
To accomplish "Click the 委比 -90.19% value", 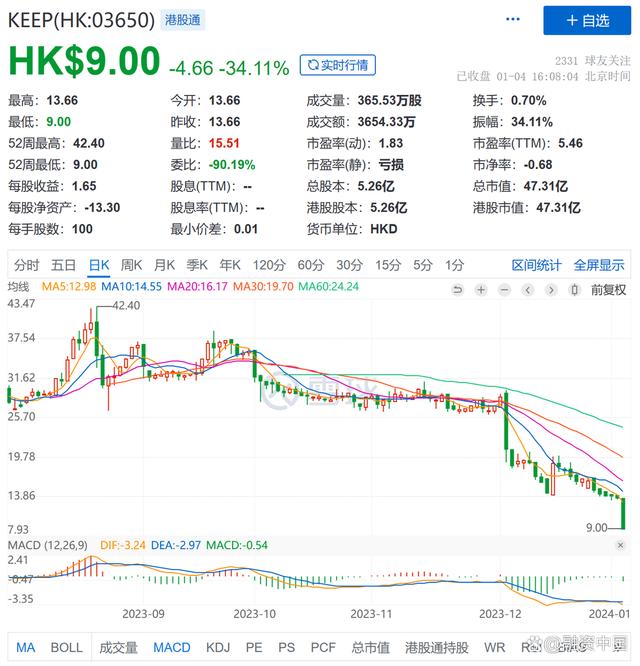I will click(x=231, y=165).
